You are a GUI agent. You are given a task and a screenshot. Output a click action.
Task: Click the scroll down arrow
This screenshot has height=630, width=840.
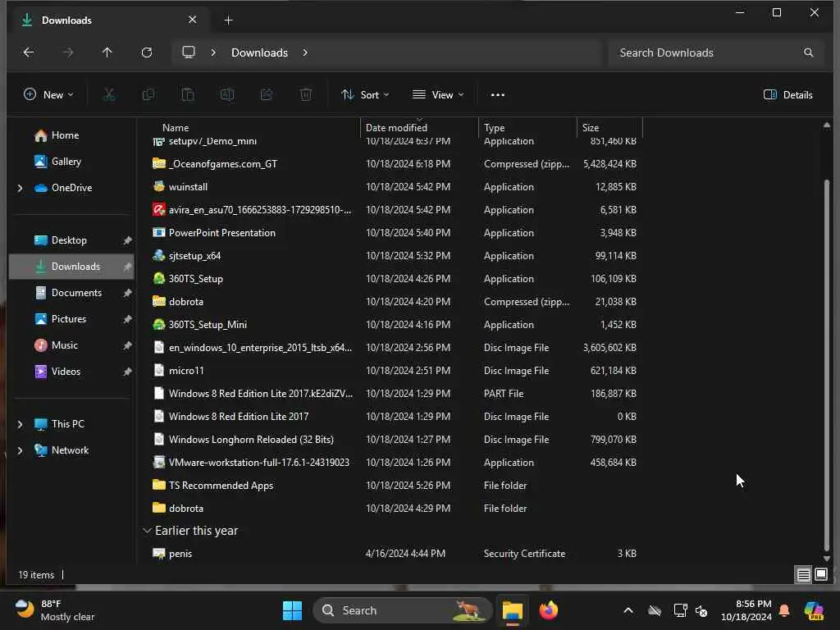(826, 558)
